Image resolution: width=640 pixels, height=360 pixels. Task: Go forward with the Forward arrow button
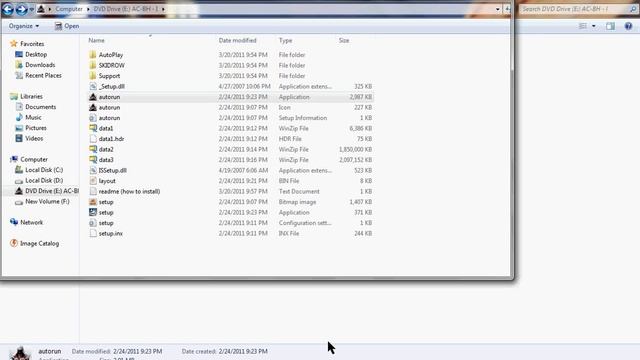[21, 9]
